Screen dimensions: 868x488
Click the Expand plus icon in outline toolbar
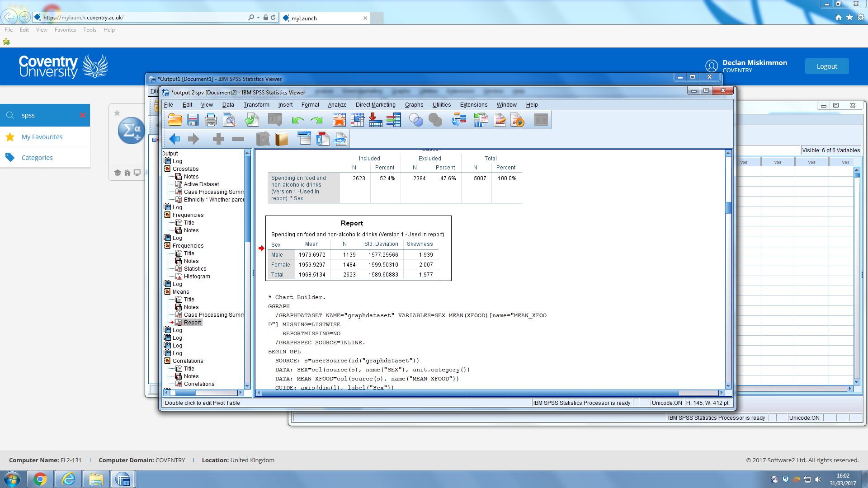[x=219, y=139]
